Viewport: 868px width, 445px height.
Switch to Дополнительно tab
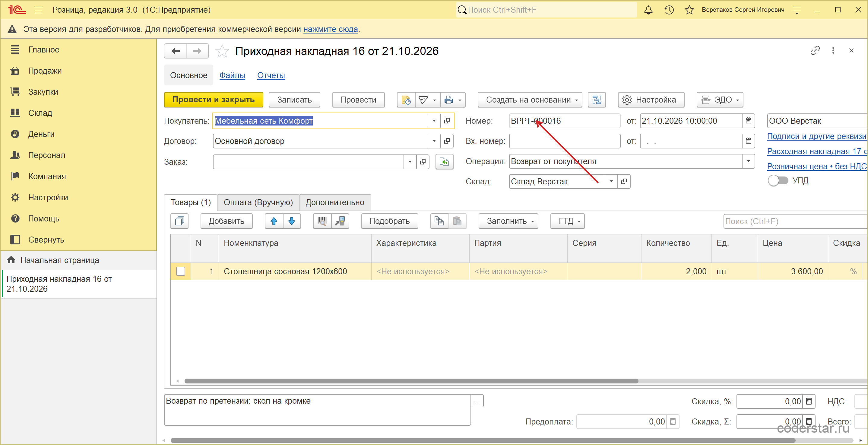pyautogui.click(x=334, y=202)
